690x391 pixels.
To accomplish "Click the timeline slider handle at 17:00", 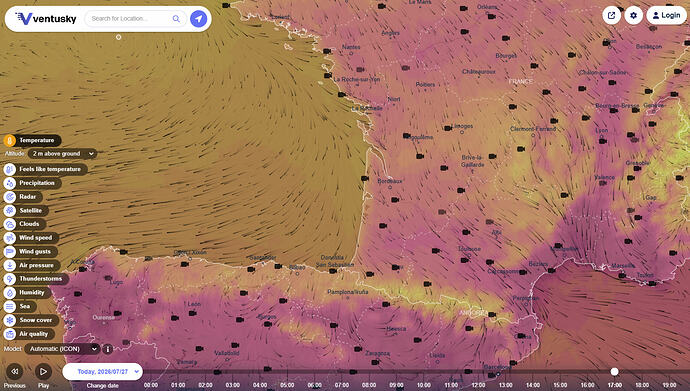I will [614, 372].
